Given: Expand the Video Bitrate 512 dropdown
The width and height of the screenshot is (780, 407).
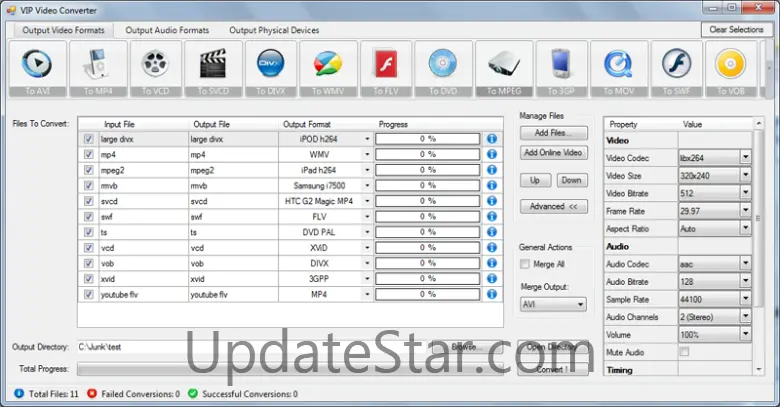Looking at the screenshot, I should click(745, 193).
